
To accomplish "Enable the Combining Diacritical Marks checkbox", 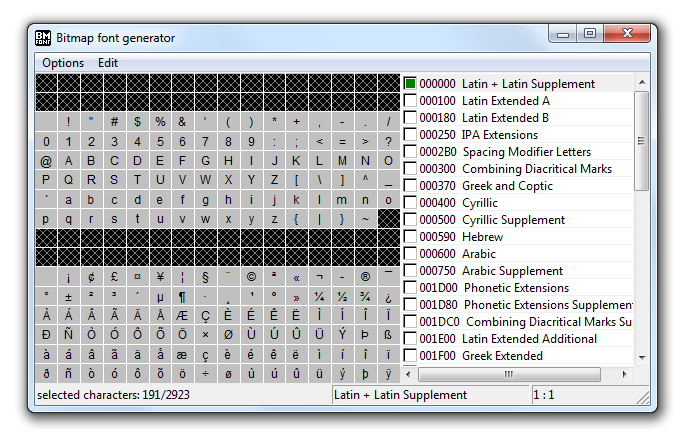I will tap(410, 168).
